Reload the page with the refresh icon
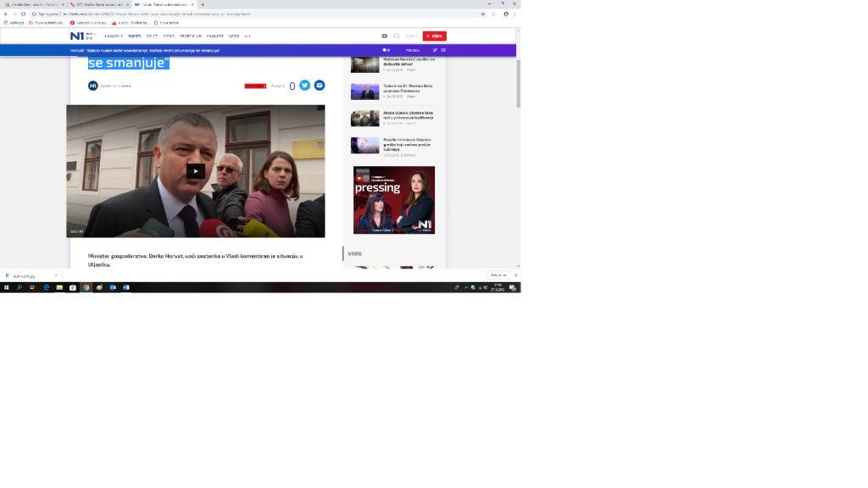 tap(23, 14)
